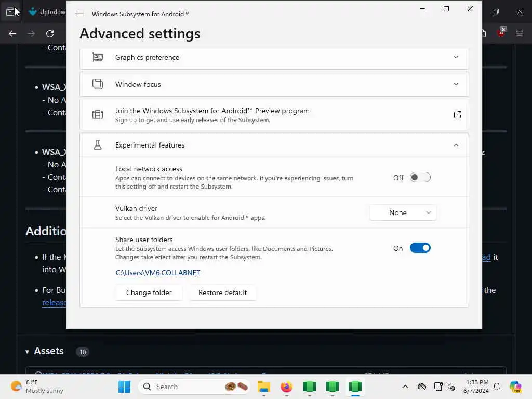Click the Window focus icon
The image size is (532, 399).
(x=98, y=84)
